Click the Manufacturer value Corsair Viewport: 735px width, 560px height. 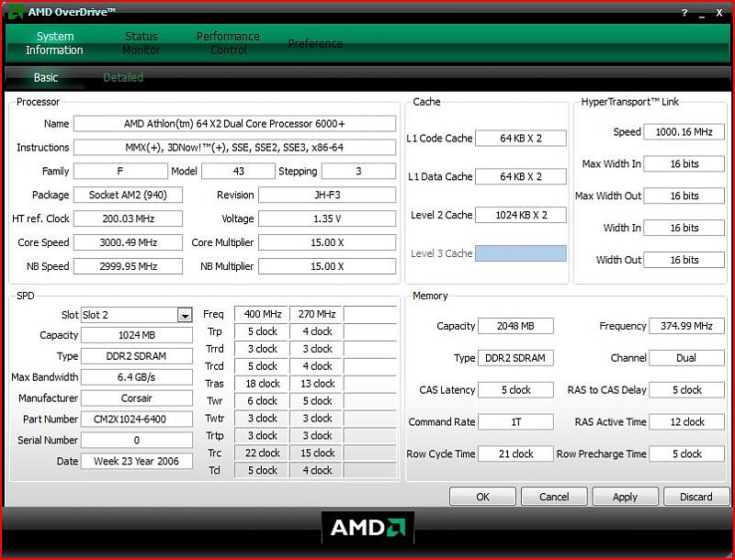(x=136, y=398)
